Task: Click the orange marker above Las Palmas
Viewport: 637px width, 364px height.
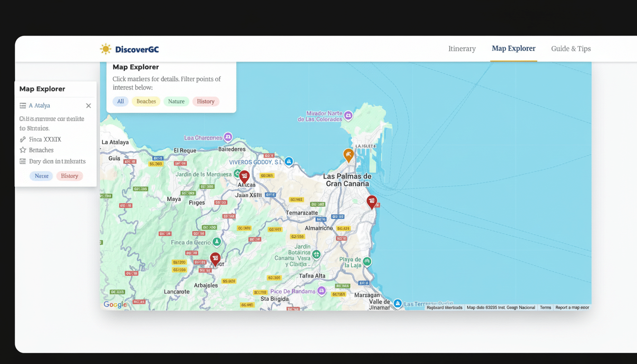Action: [x=349, y=155]
